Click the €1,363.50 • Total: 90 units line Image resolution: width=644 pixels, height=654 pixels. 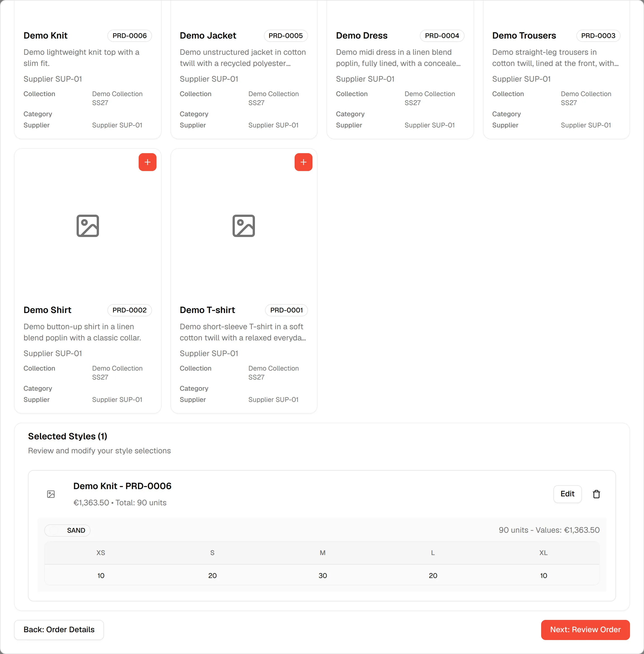(x=120, y=503)
